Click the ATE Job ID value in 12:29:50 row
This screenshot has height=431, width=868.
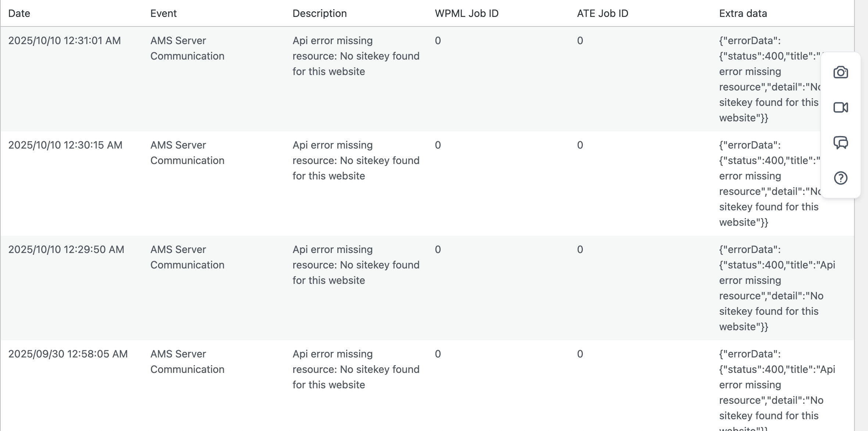(x=580, y=250)
